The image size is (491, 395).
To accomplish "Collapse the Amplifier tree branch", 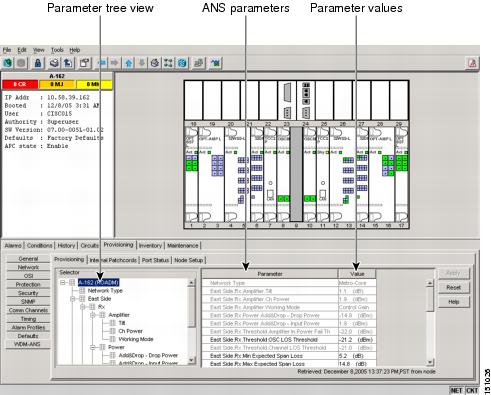I will pos(93,315).
